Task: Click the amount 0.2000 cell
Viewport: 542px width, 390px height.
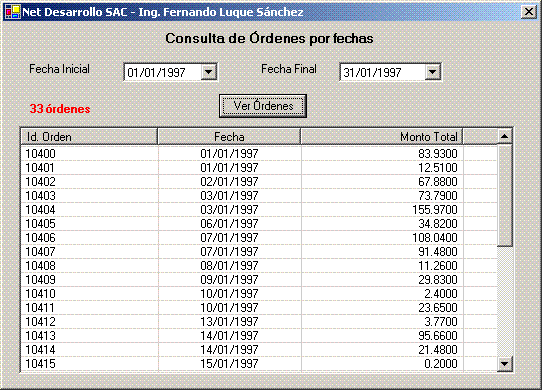Action: [382, 364]
